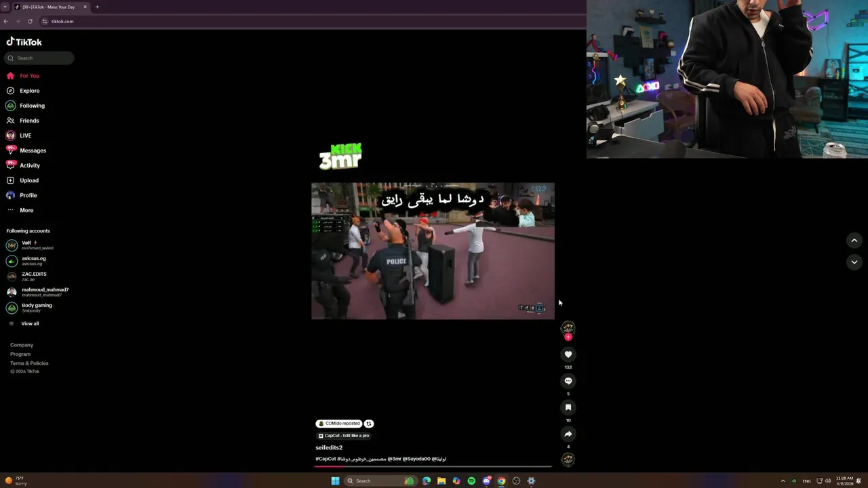Open CapCut - Edit like a pro link
The width and height of the screenshot is (868, 488).
[344, 436]
